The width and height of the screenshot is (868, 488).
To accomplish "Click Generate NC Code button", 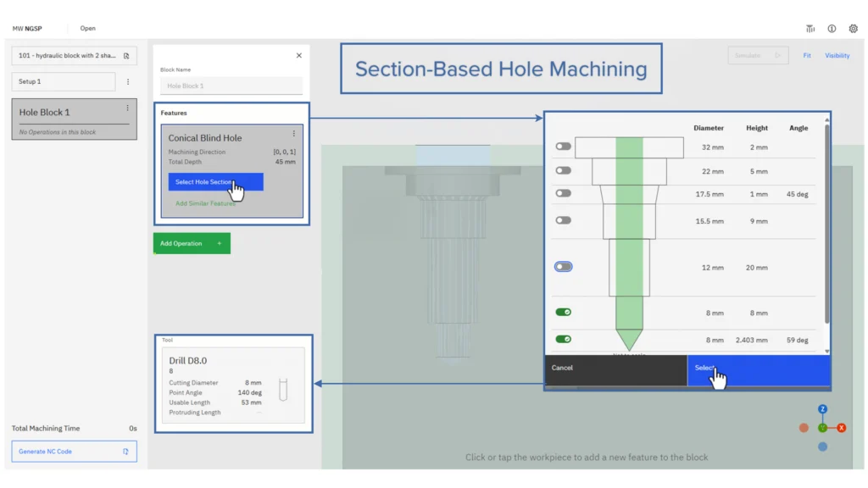I will pos(75,452).
